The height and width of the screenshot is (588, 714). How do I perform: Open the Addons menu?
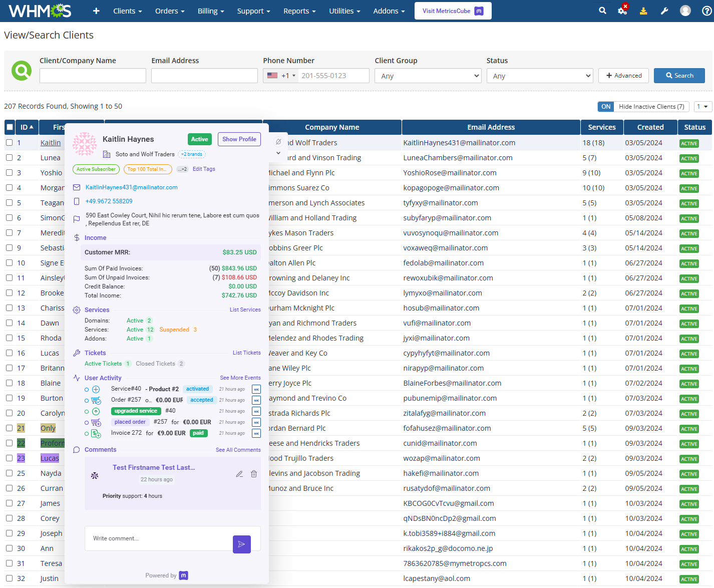[x=389, y=11]
